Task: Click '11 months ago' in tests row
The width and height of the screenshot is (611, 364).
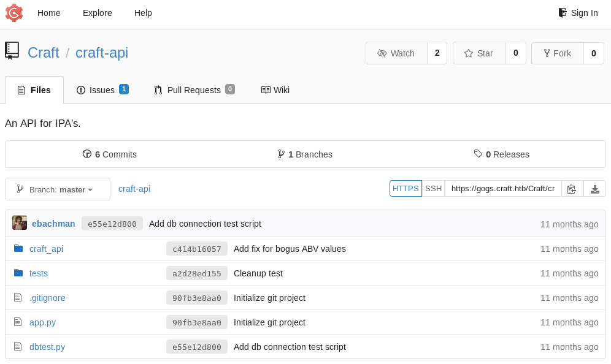Action: pos(569,273)
